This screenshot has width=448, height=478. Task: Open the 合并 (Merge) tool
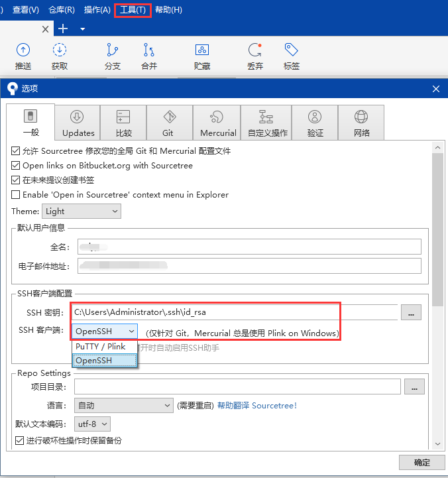tap(149, 56)
